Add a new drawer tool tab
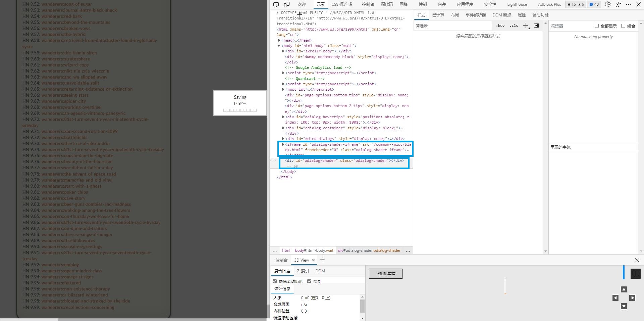The width and height of the screenshot is (644, 321). 322,260
